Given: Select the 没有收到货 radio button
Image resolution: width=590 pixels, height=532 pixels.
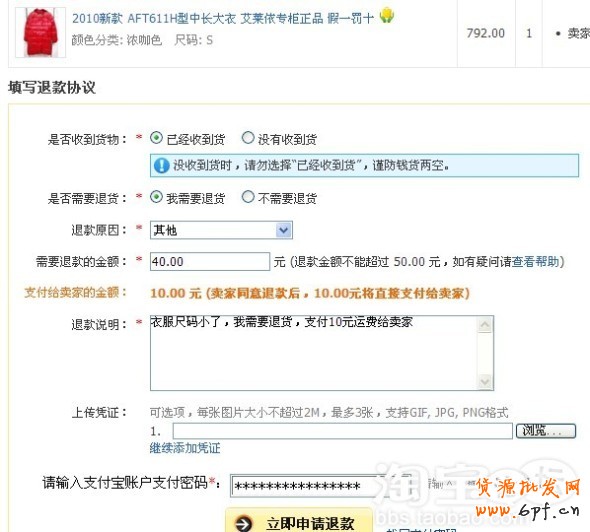Looking at the screenshot, I should (x=248, y=138).
